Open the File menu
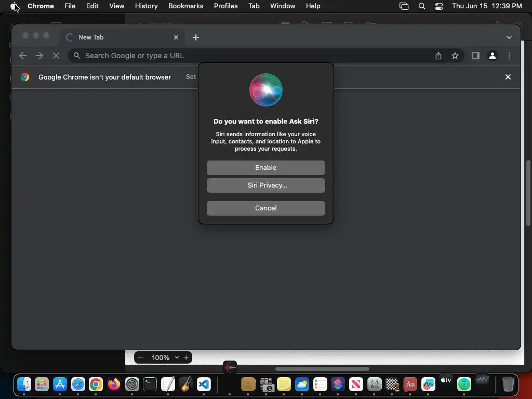The image size is (532, 399). coord(70,6)
